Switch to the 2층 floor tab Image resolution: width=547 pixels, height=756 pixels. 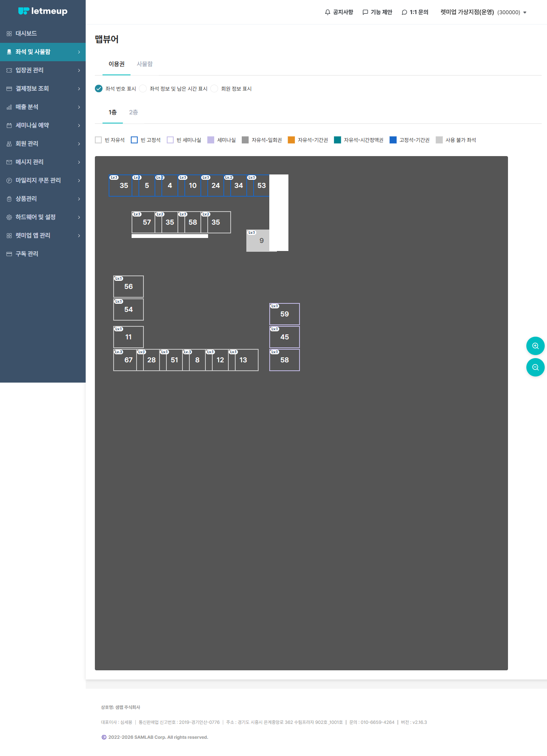(133, 112)
